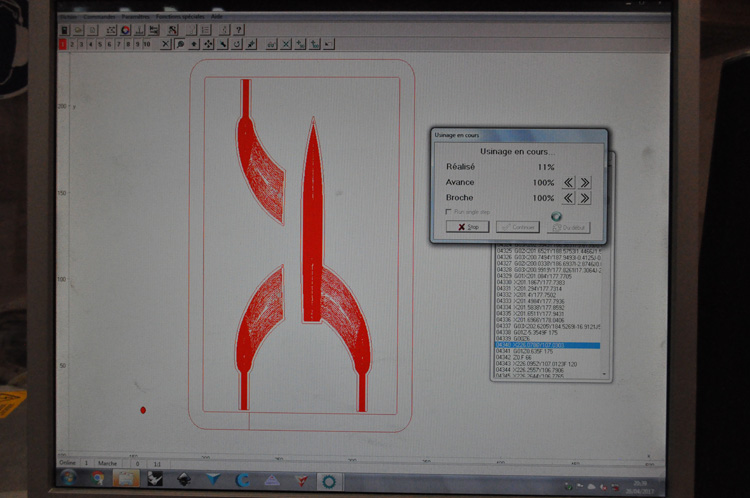Select layer number 8 button

pos(128,44)
